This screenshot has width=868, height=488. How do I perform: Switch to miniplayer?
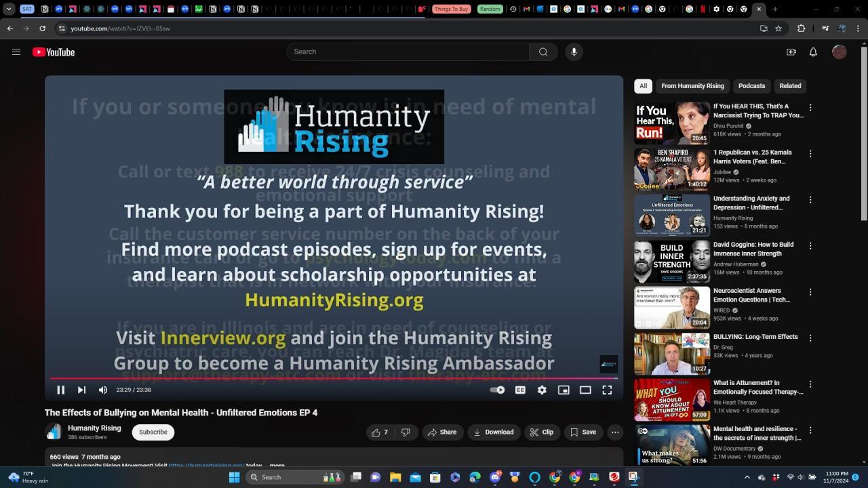pos(564,390)
